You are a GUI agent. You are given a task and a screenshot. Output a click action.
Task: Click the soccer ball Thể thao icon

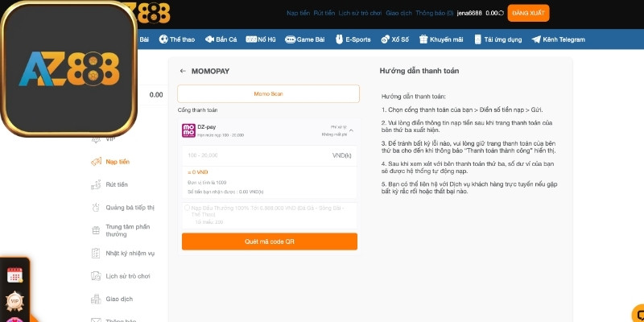[163, 39]
